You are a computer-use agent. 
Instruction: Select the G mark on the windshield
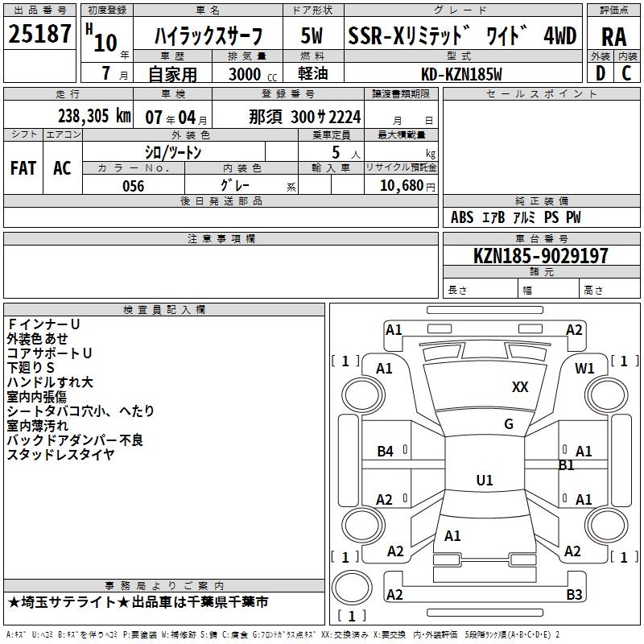[x=509, y=424]
